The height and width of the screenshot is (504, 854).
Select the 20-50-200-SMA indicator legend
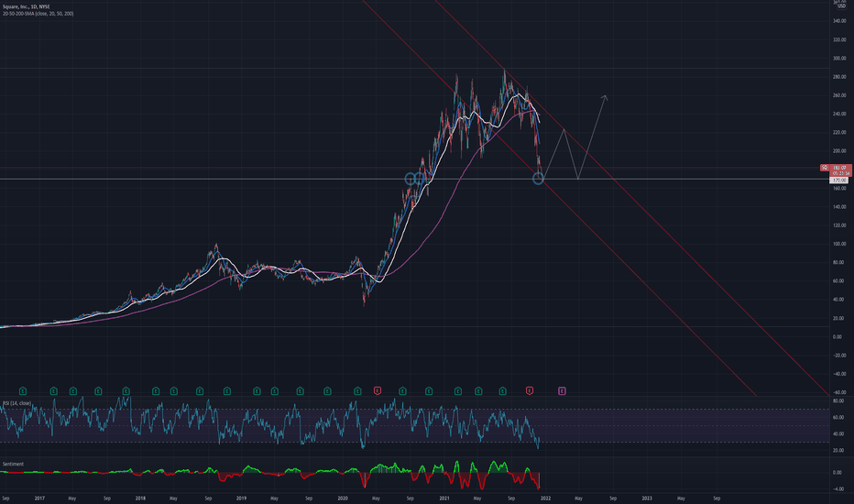click(x=38, y=14)
